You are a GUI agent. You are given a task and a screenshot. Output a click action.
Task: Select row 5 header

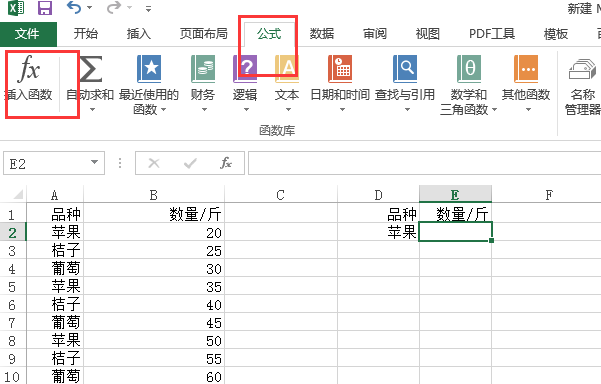click(x=13, y=286)
